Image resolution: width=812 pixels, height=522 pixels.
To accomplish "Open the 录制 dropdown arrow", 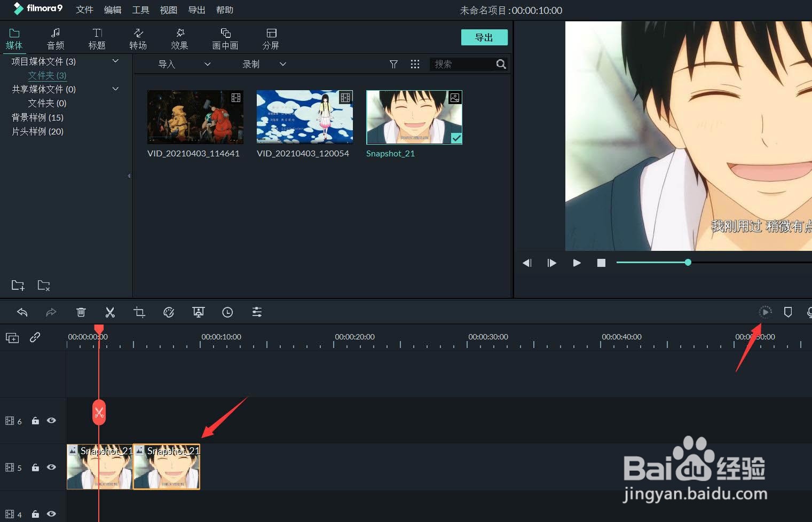I will pos(283,64).
